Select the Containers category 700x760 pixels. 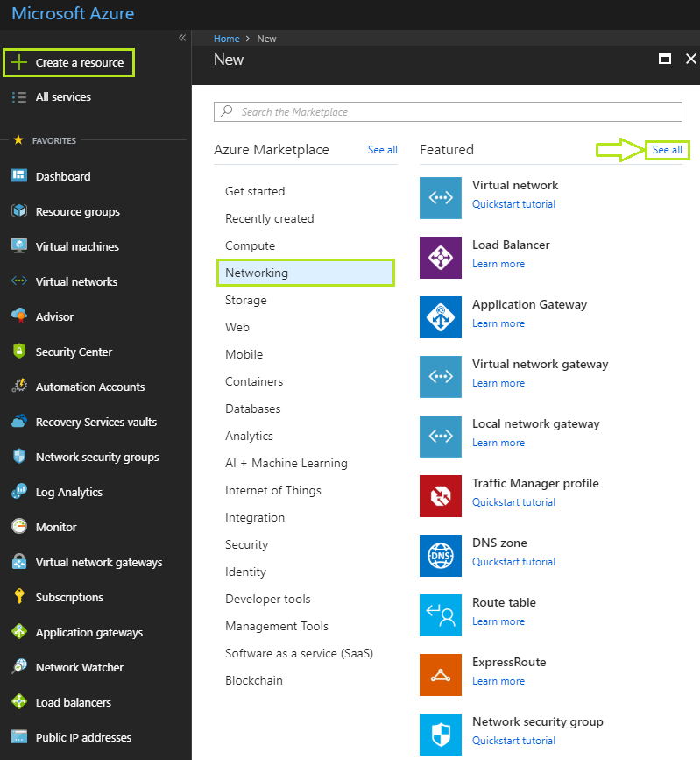(x=254, y=381)
